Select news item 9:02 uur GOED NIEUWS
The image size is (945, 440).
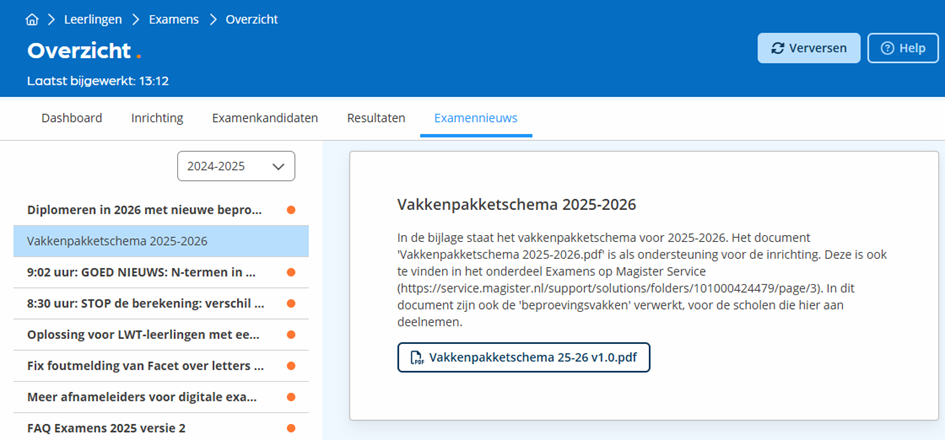tap(161, 272)
